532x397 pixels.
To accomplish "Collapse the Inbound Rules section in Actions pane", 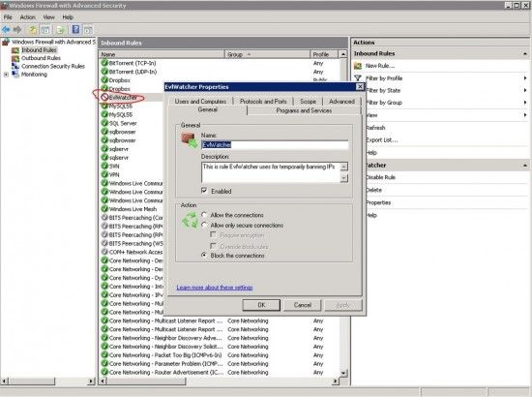I will point(525,53).
